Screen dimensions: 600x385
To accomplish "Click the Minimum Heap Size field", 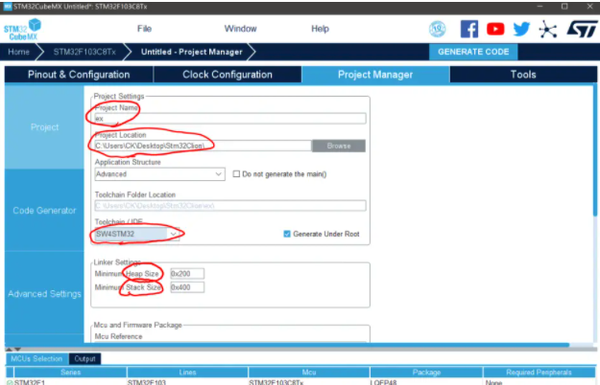I will click(x=187, y=274).
